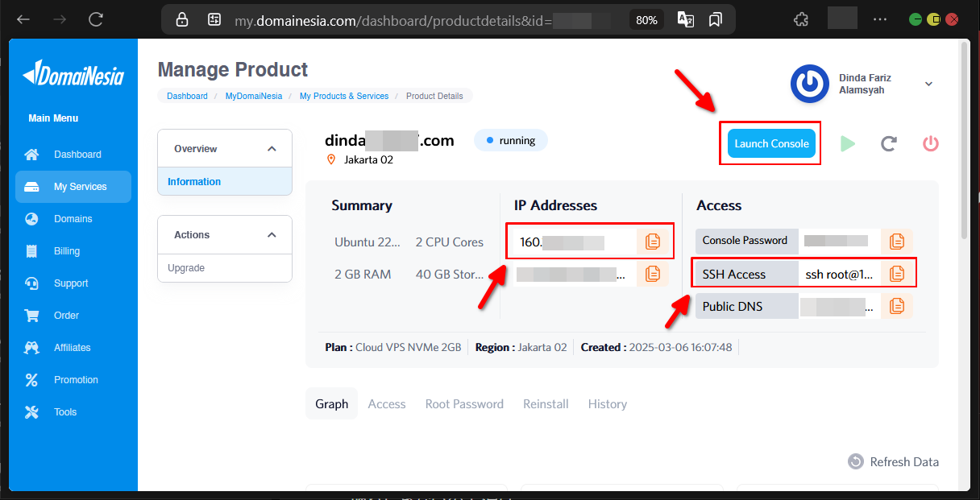Image resolution: width=980 pixels, height=500 pixels.
Task: Click the bookmarks icon in address bar
Action: coord(715,19)
